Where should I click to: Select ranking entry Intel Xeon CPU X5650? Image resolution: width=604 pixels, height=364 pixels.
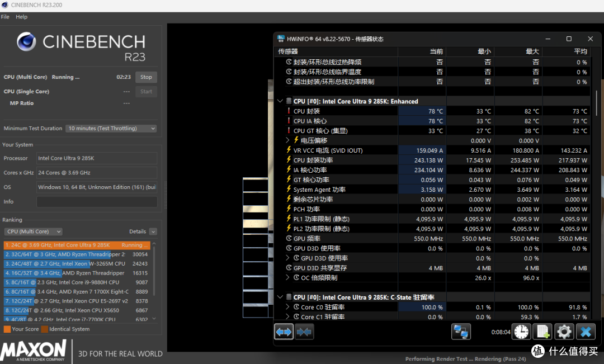point(77,310)
